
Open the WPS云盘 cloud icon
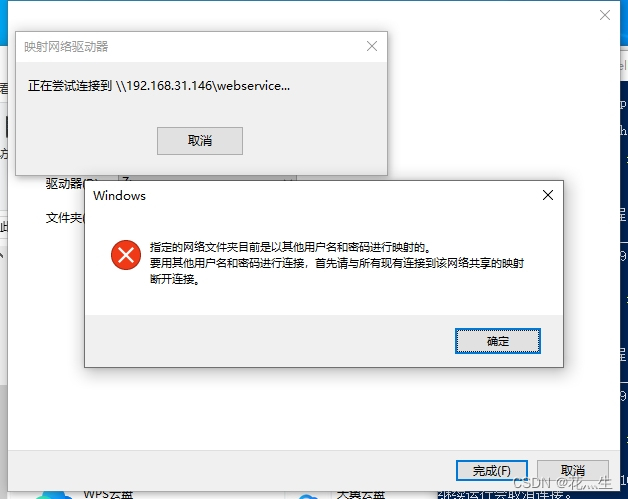[54, 495]
